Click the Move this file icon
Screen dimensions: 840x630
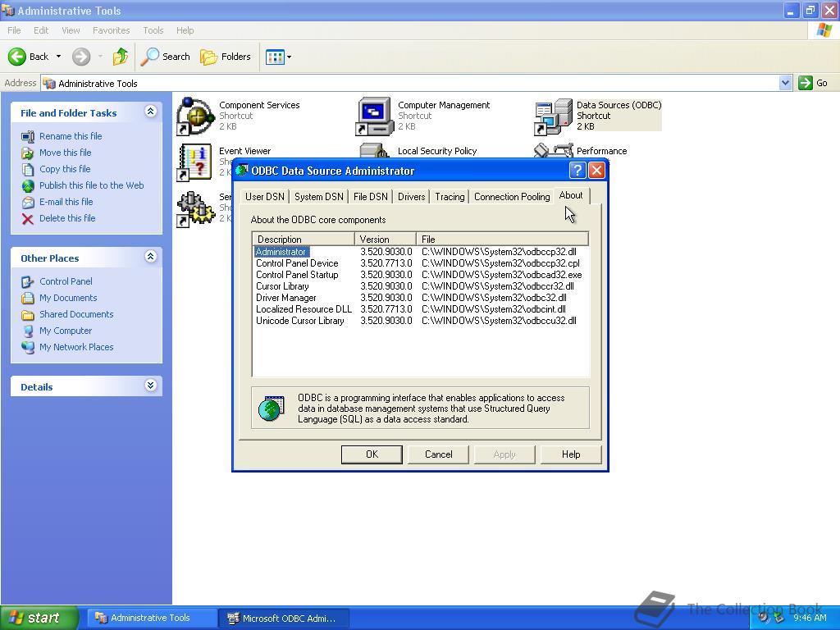click(x=28, y=153)
